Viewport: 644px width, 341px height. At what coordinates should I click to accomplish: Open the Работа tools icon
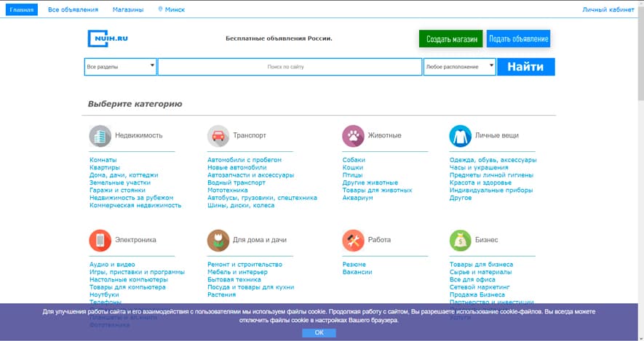click(353, 241)
